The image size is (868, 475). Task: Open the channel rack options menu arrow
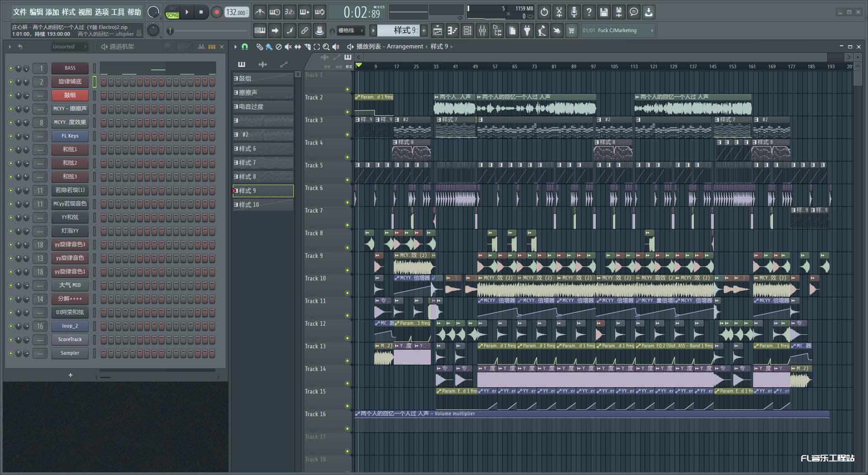tap(9, 47)
